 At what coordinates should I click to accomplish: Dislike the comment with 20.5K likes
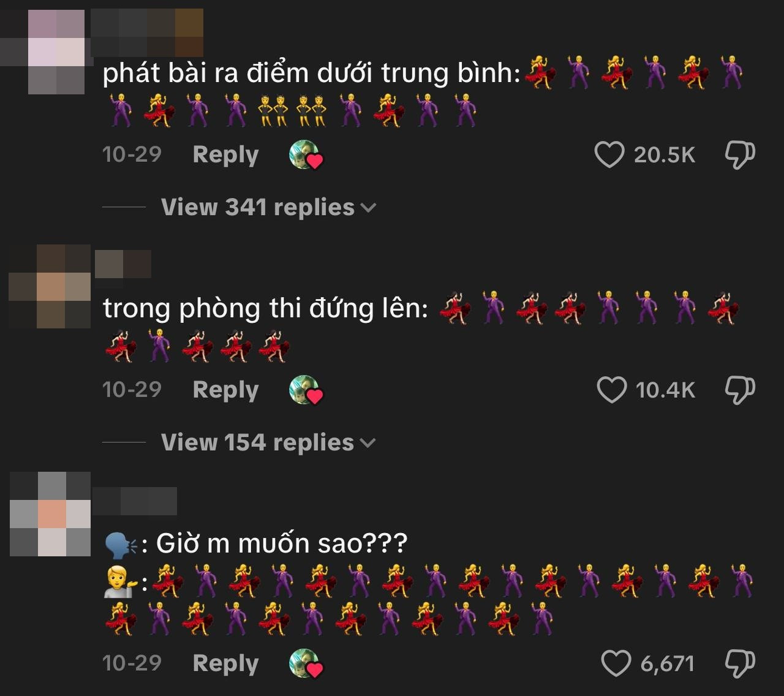[x=740, y=154]
